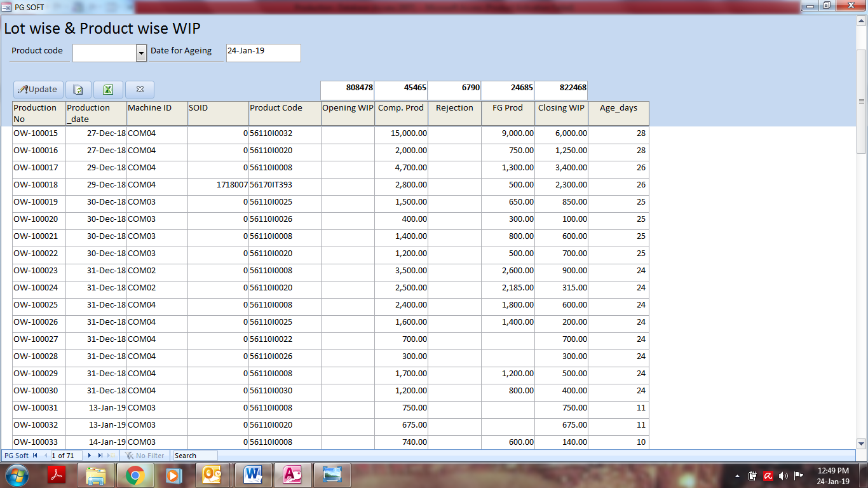868x488 pixels.
Task: Go to first record navigation arrow
Action: coord(35,456)
